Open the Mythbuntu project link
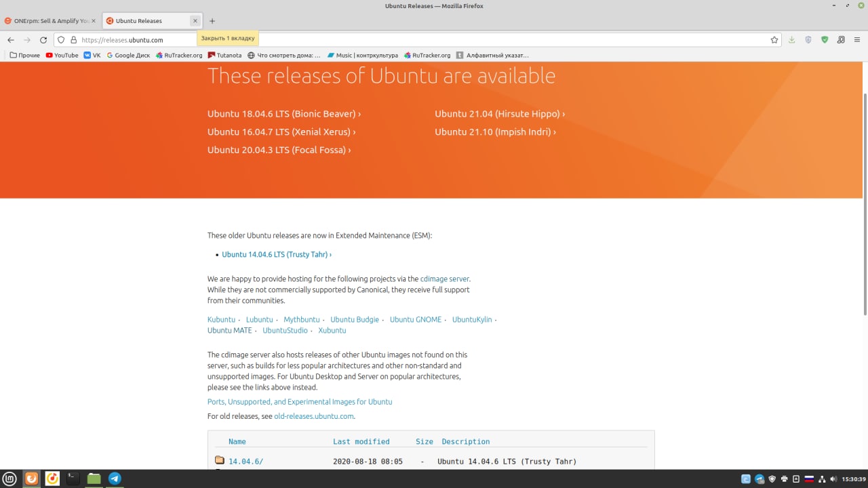This screenshot has width=868, height=488. click(302, 320)
